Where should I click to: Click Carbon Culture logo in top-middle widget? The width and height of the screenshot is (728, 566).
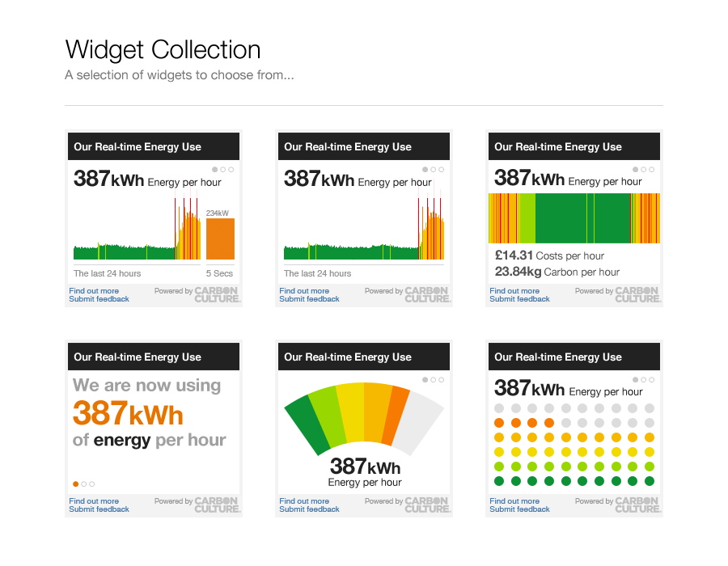pos(428,294)
